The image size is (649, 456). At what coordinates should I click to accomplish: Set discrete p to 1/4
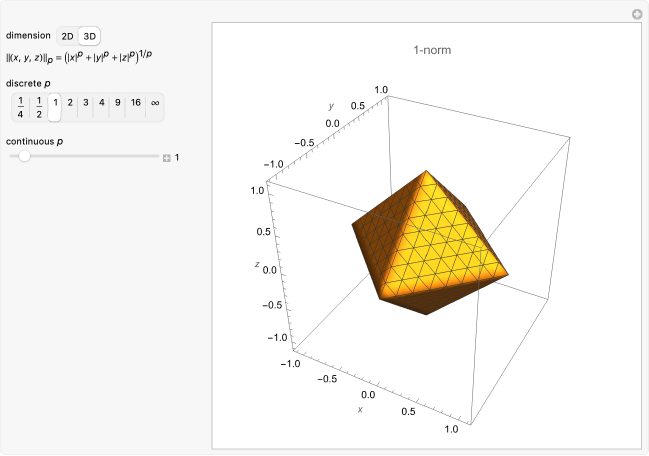click(20, 106)
